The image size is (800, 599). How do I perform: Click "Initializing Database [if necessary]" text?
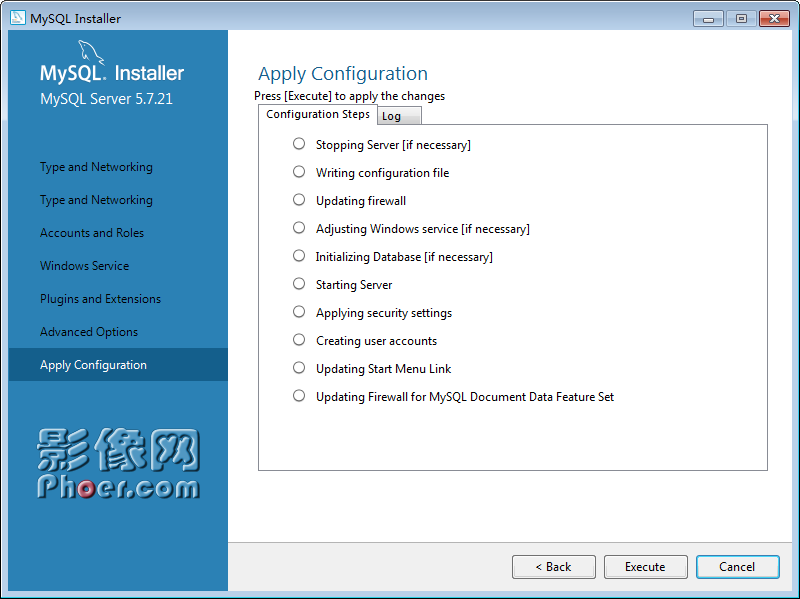[x=404, y=257]
